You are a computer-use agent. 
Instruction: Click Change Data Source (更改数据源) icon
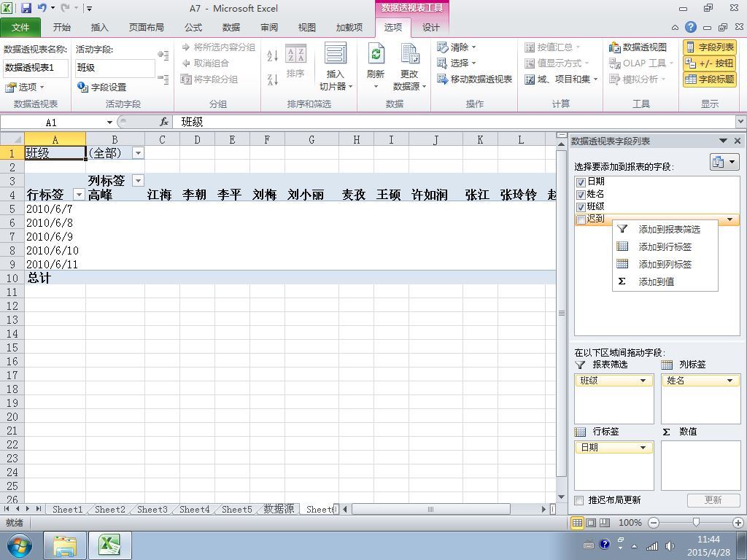(x=409, y=54)
